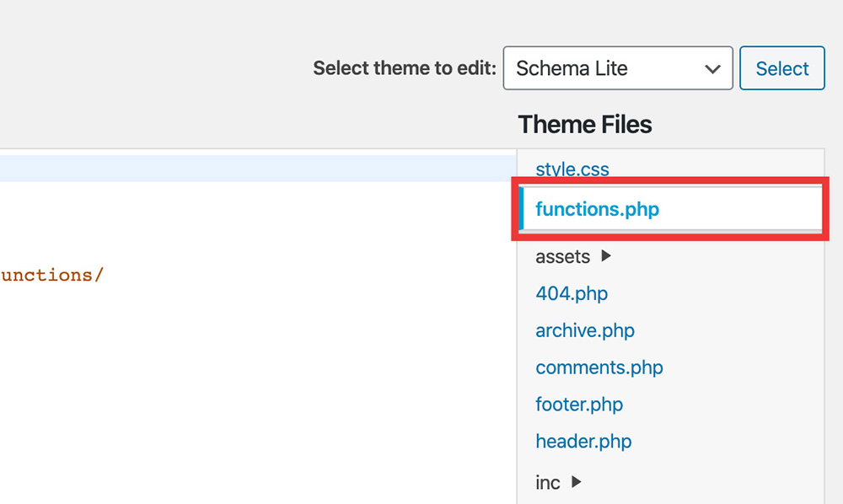Click the chevron arrow in the theme selector
This screenshot has height=504, width=843.
point(712,69)
